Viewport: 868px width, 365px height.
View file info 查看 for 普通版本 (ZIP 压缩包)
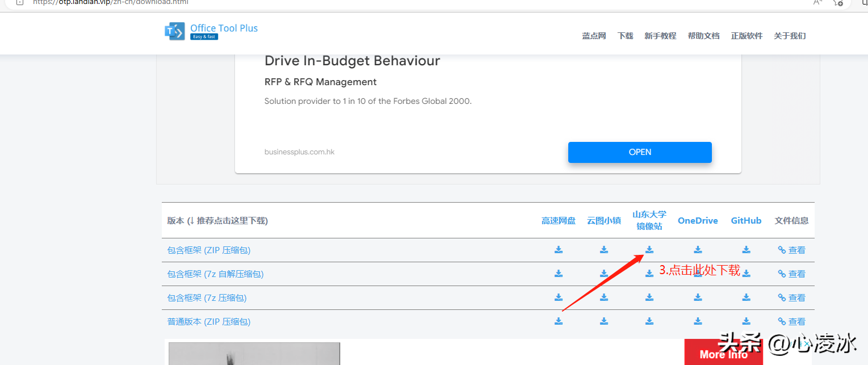coord(792,321)
